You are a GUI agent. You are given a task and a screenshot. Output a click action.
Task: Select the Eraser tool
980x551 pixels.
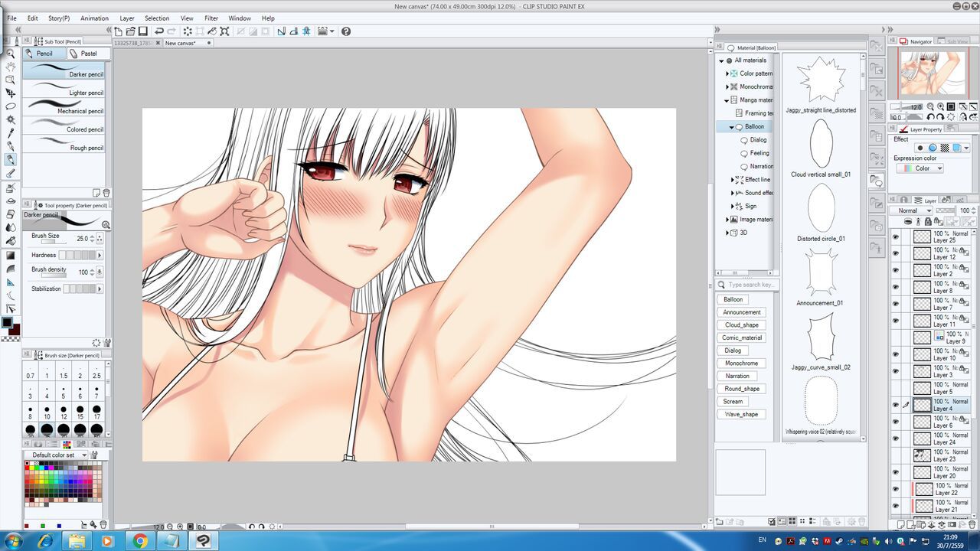coord(11,214)
